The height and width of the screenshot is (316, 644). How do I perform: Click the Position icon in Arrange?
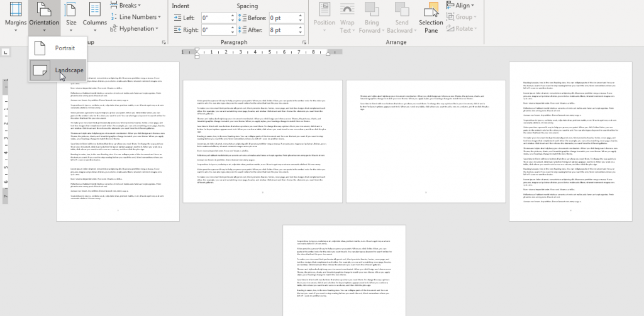(x=325, y=17)
